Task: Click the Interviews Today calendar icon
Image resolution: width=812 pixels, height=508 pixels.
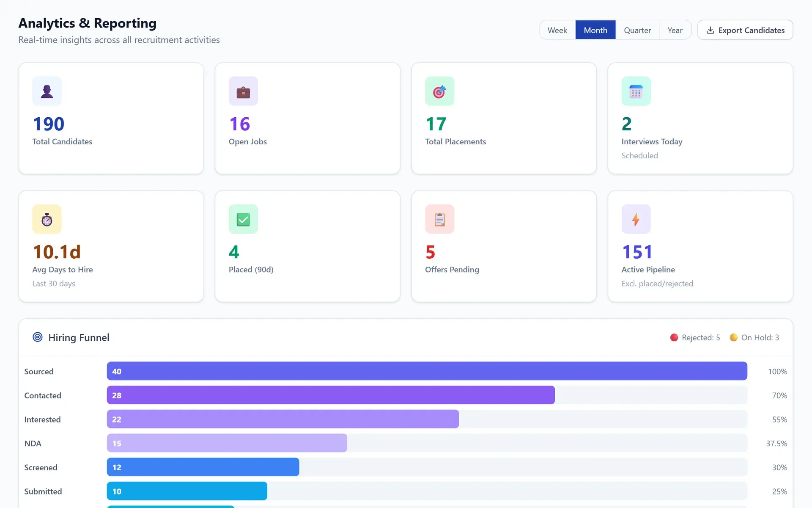Action: pos(636,91)
